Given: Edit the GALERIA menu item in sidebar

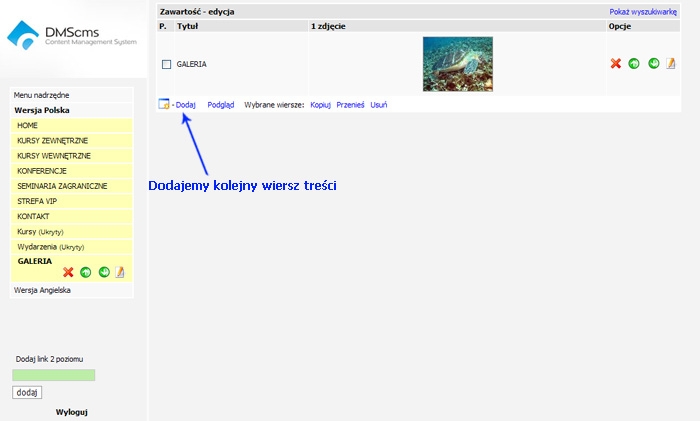Looking at the screenshot, I should [120, 272].
